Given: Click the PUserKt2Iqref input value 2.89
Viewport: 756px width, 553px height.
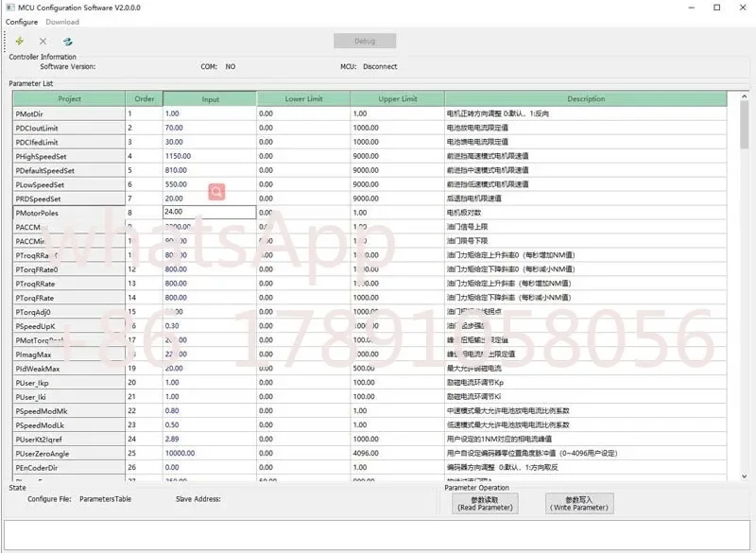Looking at the screenshot, I should pos(172,440).
